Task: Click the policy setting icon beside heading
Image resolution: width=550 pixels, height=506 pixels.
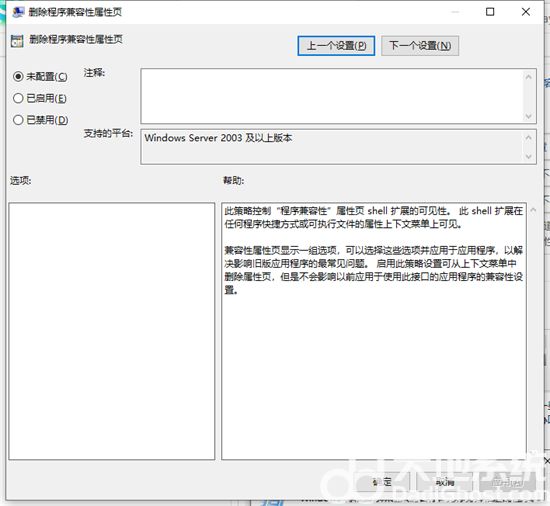Action: tap(17, 41)
